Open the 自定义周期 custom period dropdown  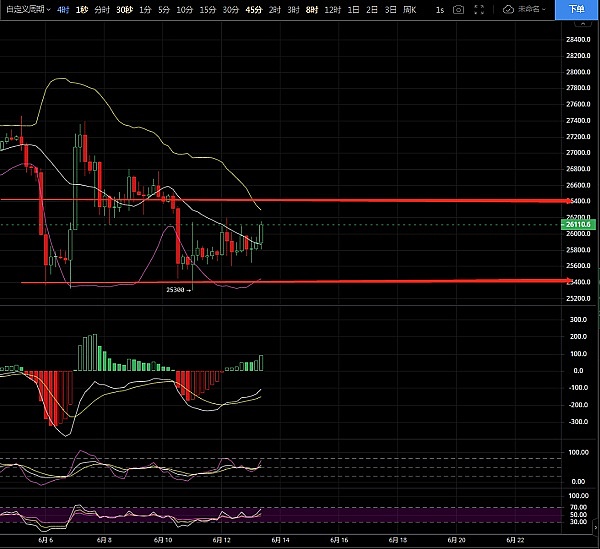26,9
